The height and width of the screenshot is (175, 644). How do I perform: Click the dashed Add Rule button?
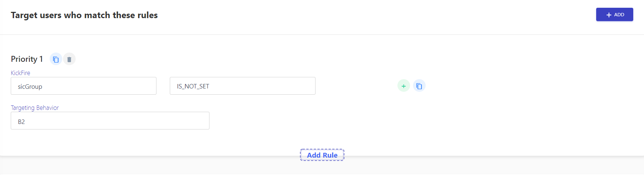[x=322, y=155]
